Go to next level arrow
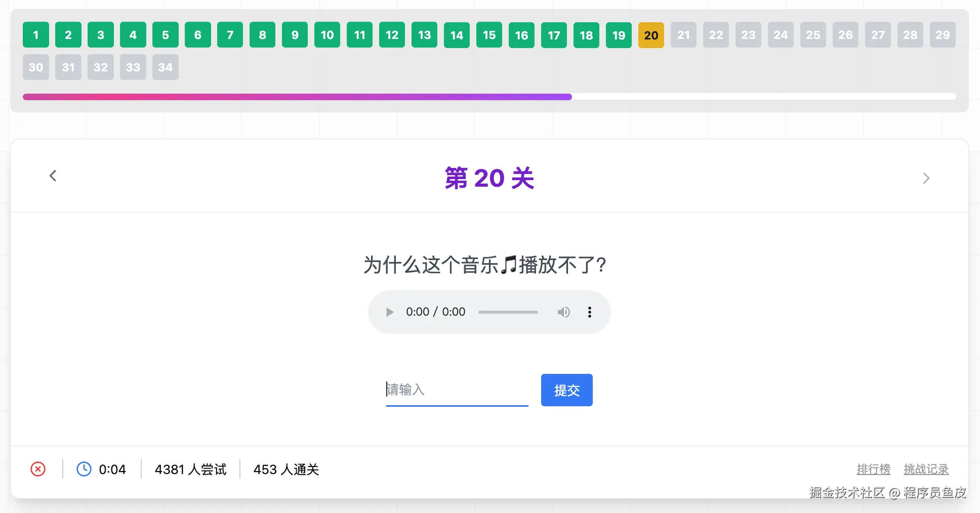The image size is (980, 513). [x=926, y=178]
